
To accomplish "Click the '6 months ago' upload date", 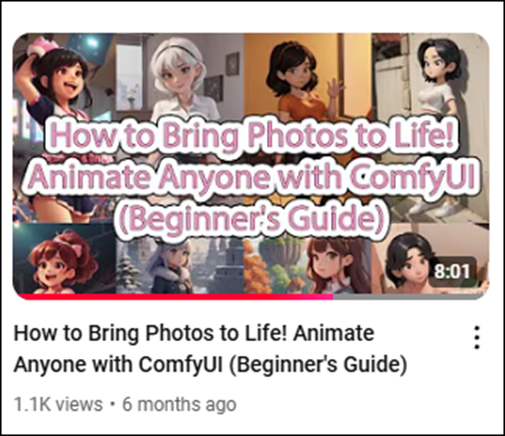I will coord(179,404).
